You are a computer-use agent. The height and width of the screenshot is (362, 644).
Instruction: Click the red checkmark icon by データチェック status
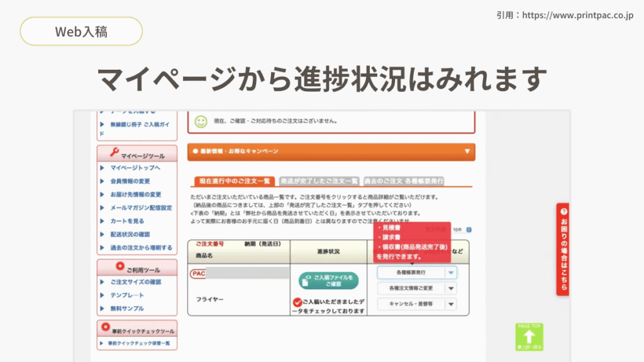297,302
